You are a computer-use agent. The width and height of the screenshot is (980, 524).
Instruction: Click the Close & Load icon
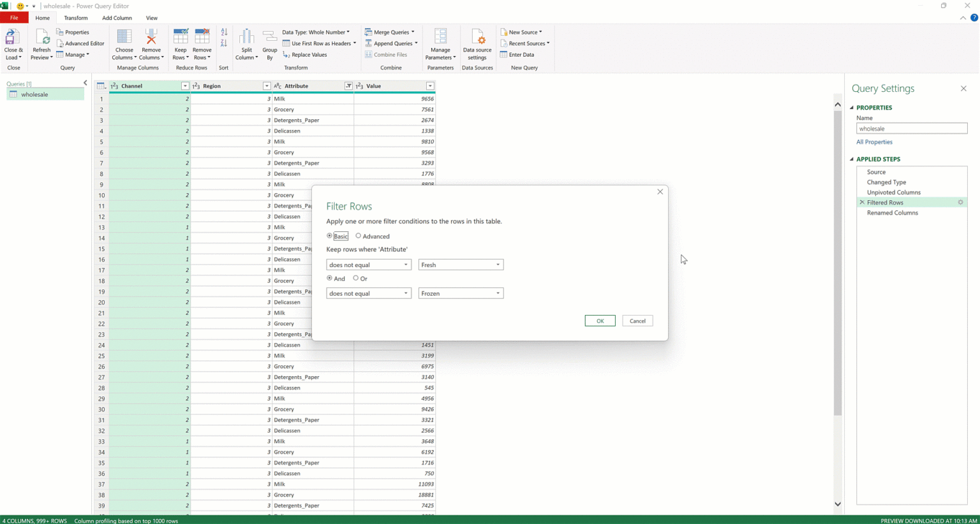(11, 38)
